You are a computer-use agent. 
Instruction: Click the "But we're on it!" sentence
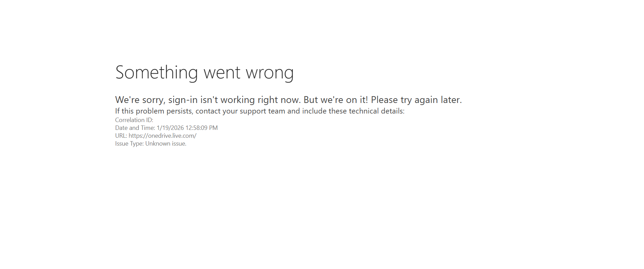click(x=336, y=100)
